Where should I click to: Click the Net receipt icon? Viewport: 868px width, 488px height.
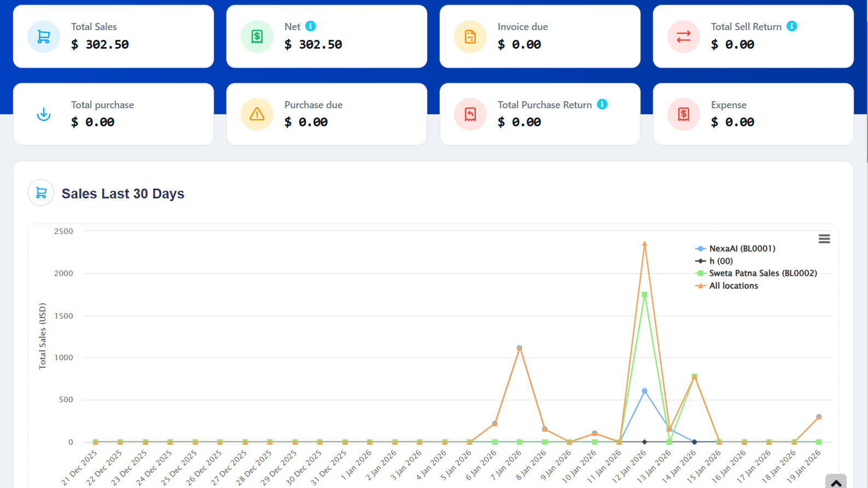pos(257,37)
